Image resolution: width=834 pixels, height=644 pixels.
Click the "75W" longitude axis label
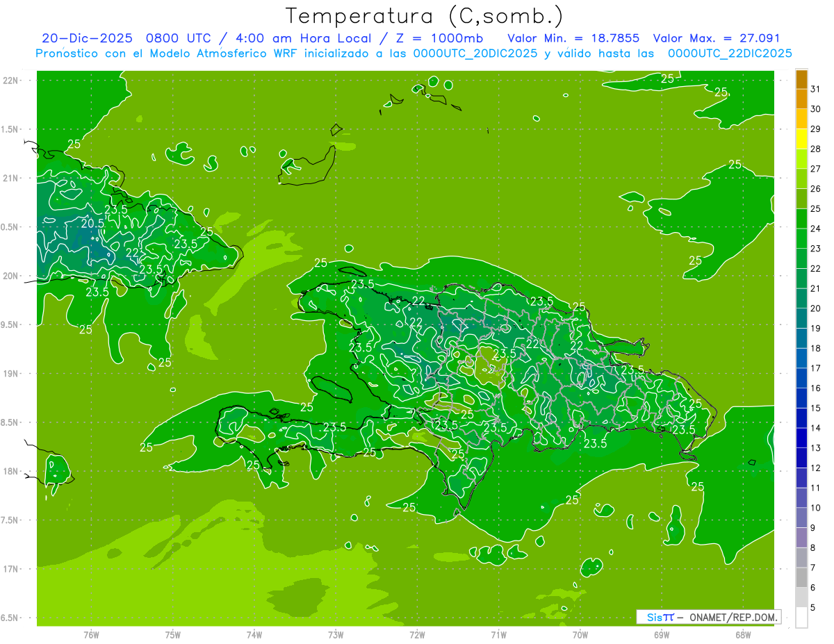pos(173,634)
